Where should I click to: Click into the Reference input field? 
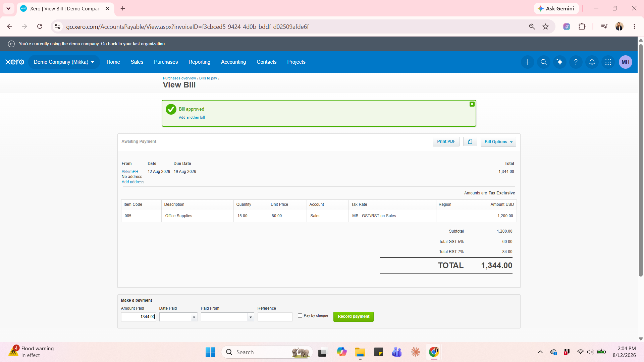[275, 317]
